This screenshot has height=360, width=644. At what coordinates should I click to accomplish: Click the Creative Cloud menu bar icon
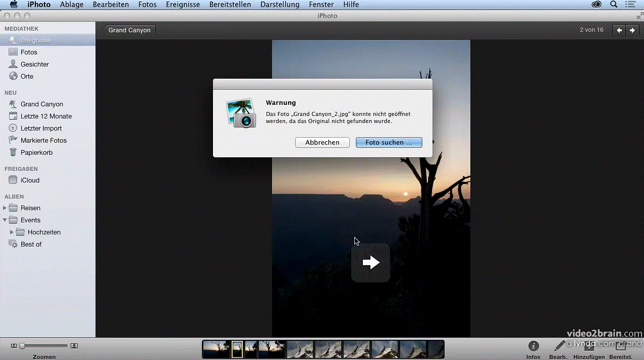pyautogui.click(x=597, y=5)
